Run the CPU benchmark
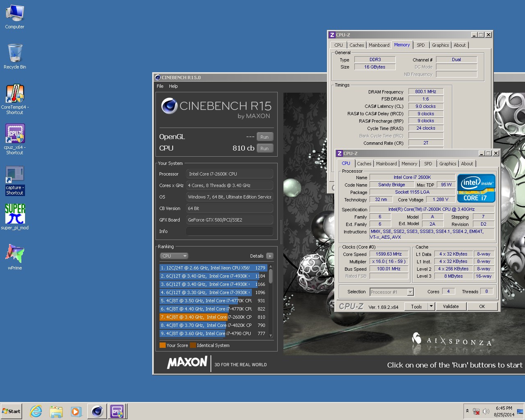 click(x=265, y=148)
